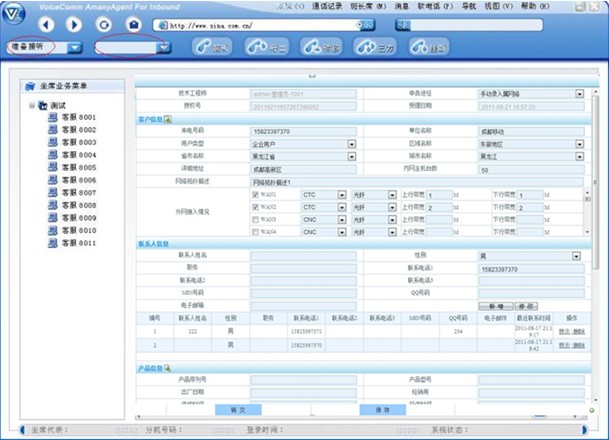609x440 pixels.
Task: Click the third phone toolbar button
Action: coord(318,47)
